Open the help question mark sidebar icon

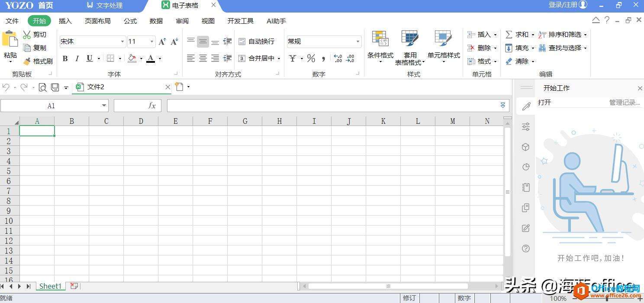(526, 248)
